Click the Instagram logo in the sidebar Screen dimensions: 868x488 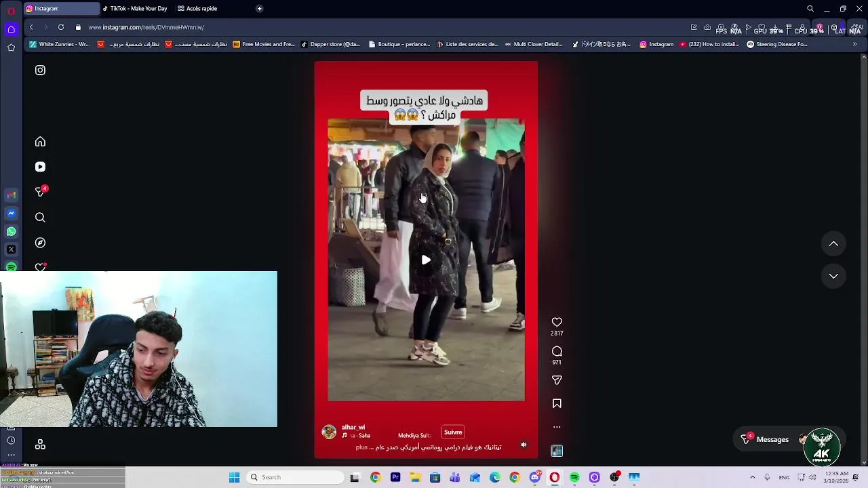point(40,70)
